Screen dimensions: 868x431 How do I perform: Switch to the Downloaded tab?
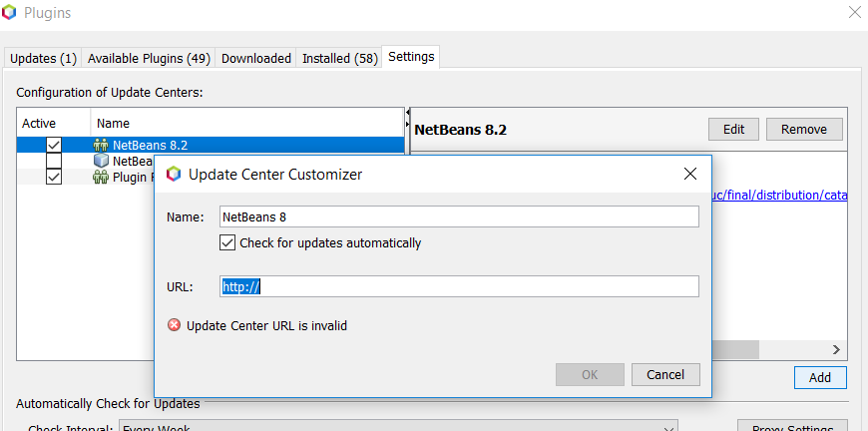click(x=256, y=58)
